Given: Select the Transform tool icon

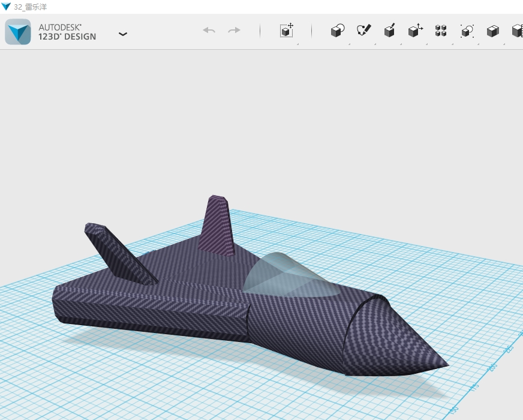Looking at the screenshot, I should (x=287, y=31).
